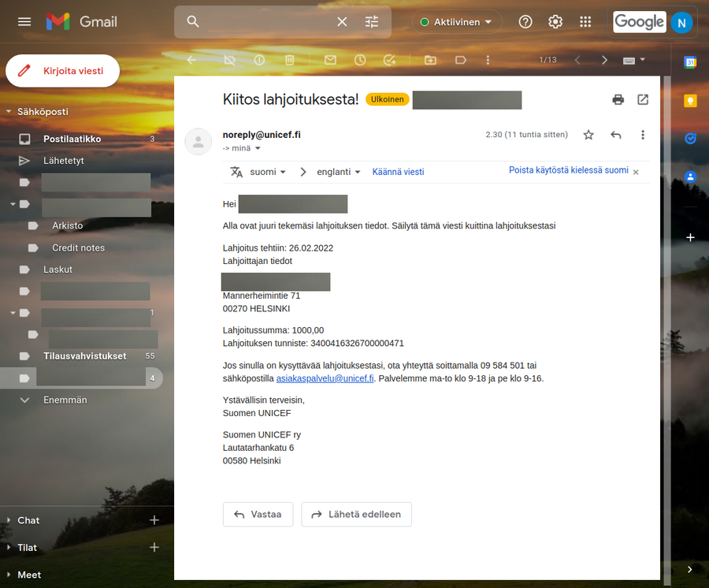Dismiss the translation bar with X
Viewport: 709px width, 588px height.
click(636, 172)
